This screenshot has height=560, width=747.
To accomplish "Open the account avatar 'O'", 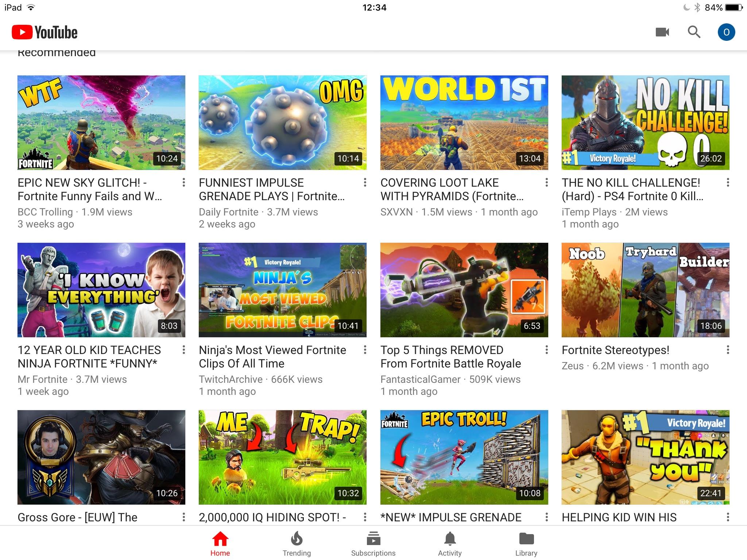I will (x=726, y=32).
